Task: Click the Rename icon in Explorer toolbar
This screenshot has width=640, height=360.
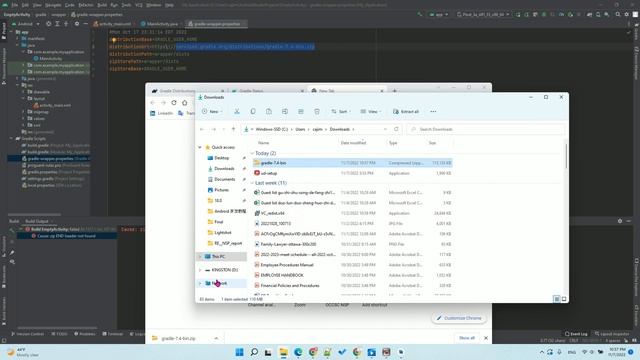Action: tap(285, 111)
